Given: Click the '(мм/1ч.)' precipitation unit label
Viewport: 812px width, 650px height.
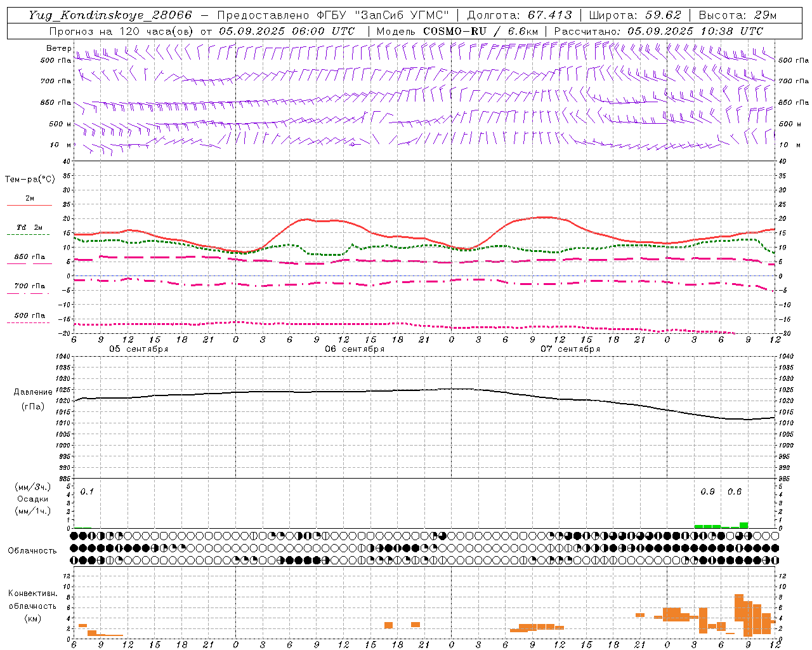Looking at the screenshot, I should click(33, 511).
